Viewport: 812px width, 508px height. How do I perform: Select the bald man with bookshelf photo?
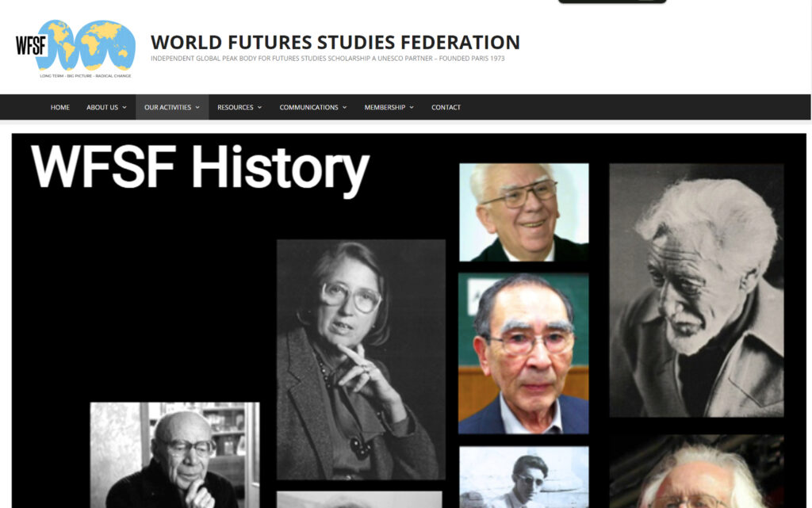click(174, 455)
